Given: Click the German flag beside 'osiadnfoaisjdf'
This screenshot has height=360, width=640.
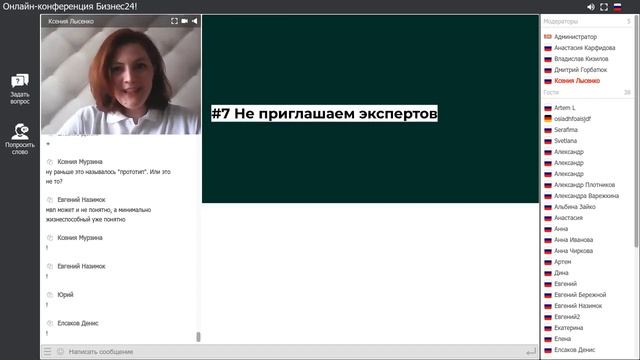Looking at the screenshot, I should [x=548, y=119].
